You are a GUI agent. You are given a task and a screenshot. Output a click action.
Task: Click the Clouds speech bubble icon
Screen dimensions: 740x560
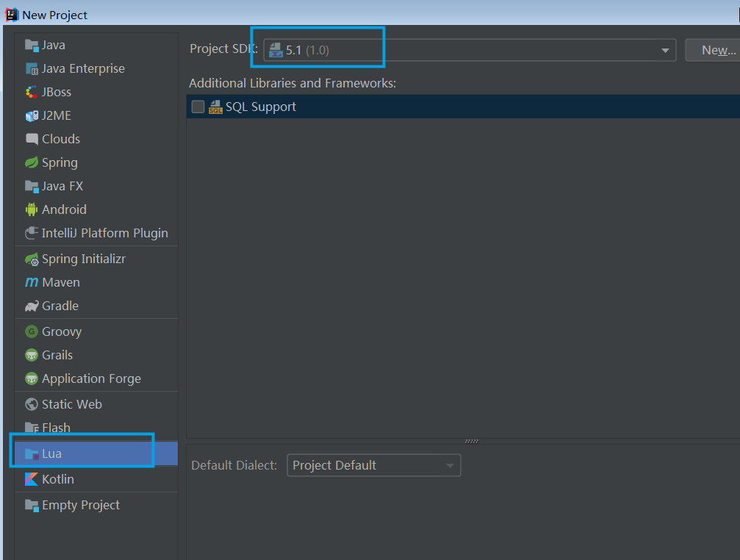[32, 139]
